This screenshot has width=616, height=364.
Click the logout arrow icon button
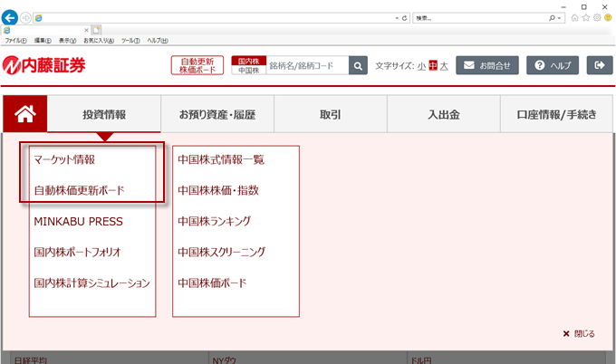[x=599, y=65]
